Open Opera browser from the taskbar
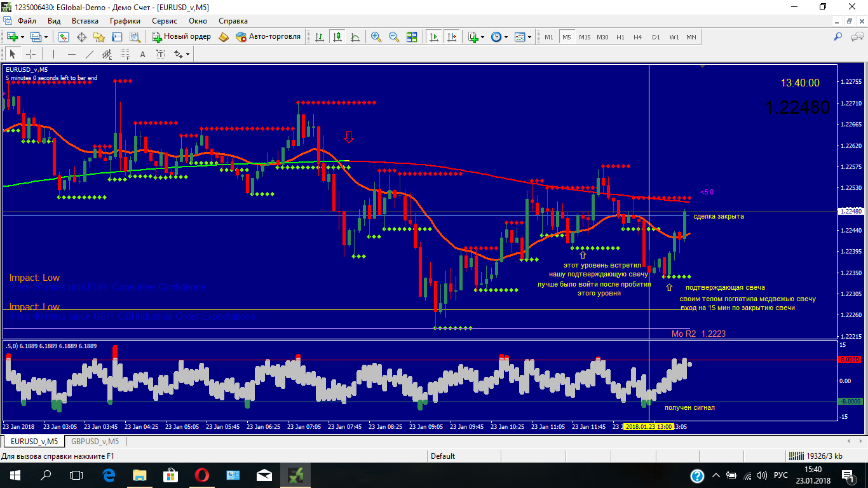This screenshot has width=868, height=488. (202, 475)
